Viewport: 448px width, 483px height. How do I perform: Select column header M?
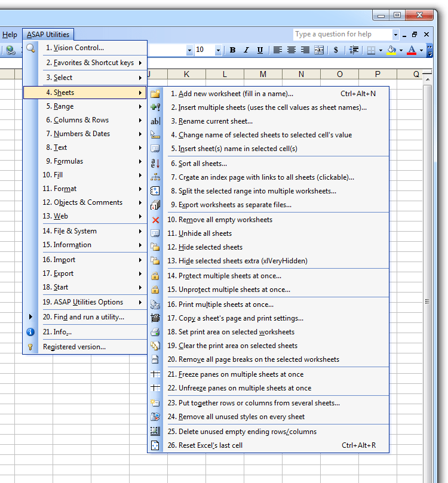pos(263,74)
